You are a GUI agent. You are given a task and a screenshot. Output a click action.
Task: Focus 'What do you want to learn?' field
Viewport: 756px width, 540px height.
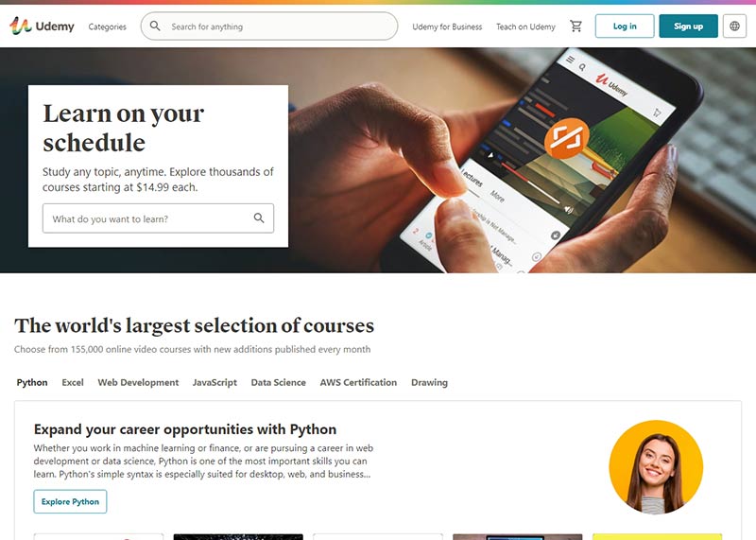coord(158,218)
